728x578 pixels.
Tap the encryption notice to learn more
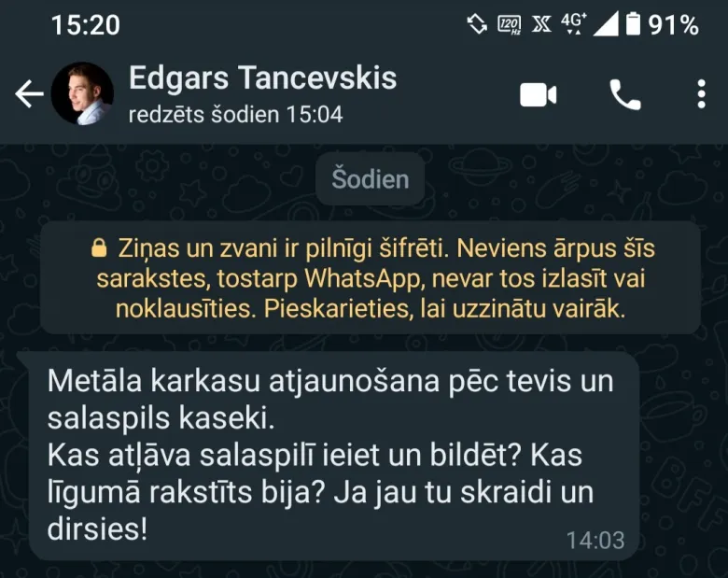(x=370, y=278)
